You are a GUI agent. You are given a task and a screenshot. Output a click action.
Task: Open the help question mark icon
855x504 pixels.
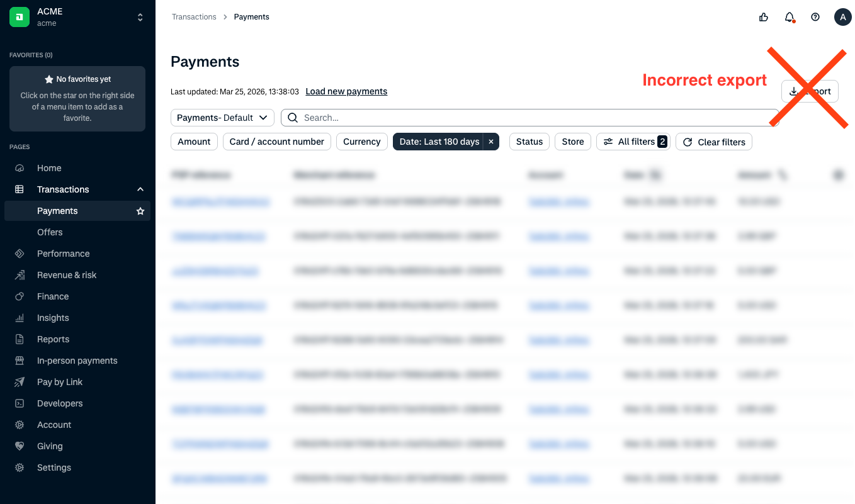815,17
